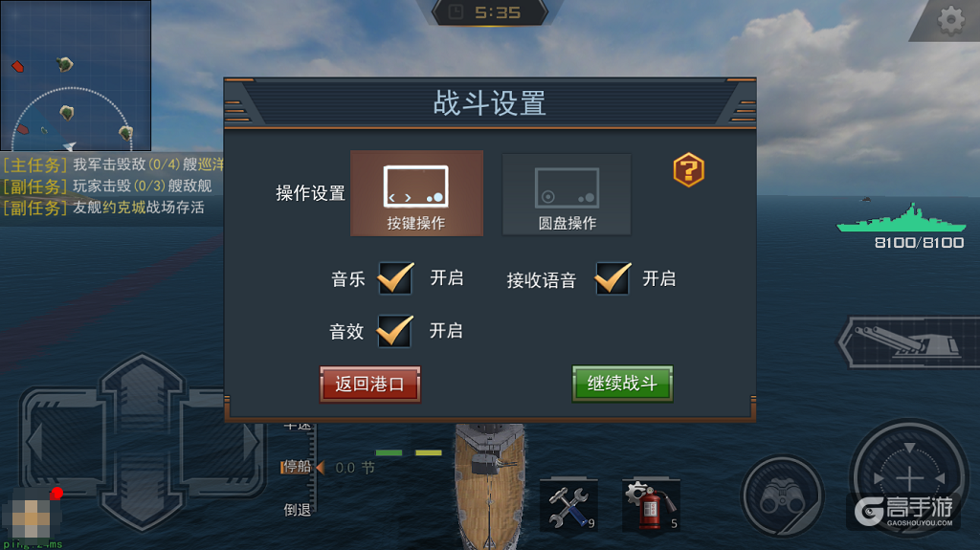Select 圆盘操作 joystick control mode
This screenshot has height=550, width=980.
pyautogui.click(x=567, y=194)
